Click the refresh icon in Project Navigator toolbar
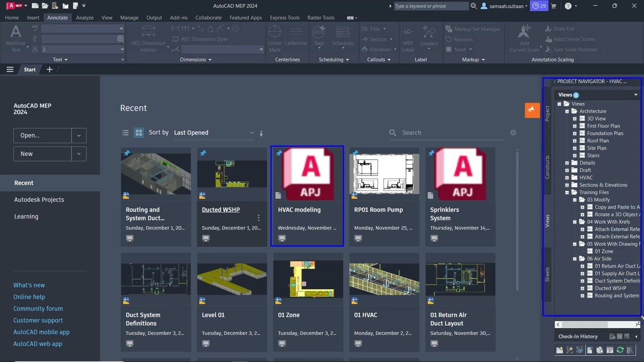Image resolution: width=644 pixels, height=362 pixels. coord(620,350)
